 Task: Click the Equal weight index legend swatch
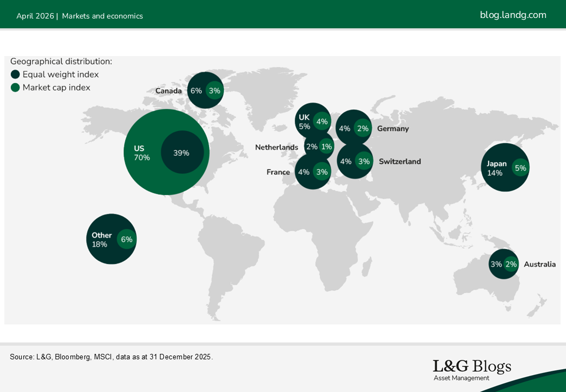tap(15, 75)
